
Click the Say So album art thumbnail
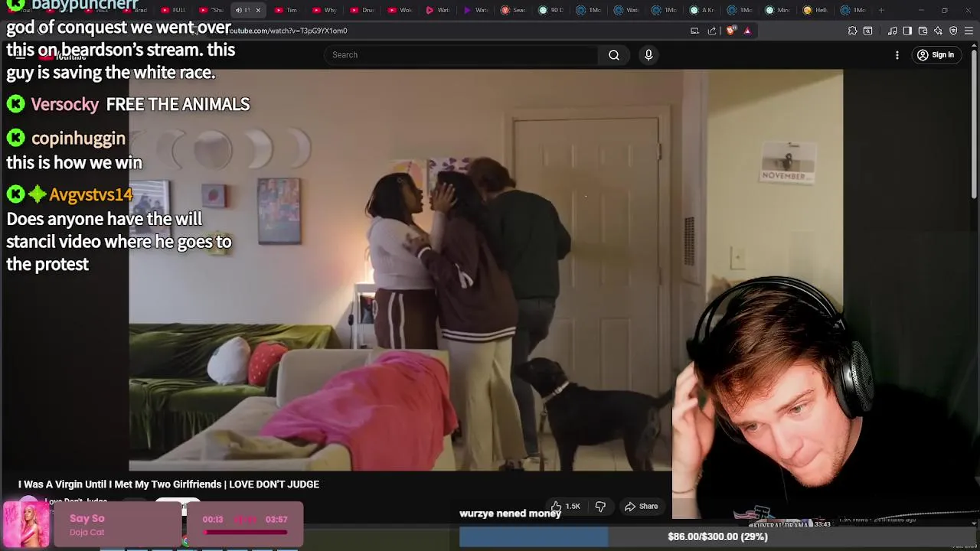26,524
